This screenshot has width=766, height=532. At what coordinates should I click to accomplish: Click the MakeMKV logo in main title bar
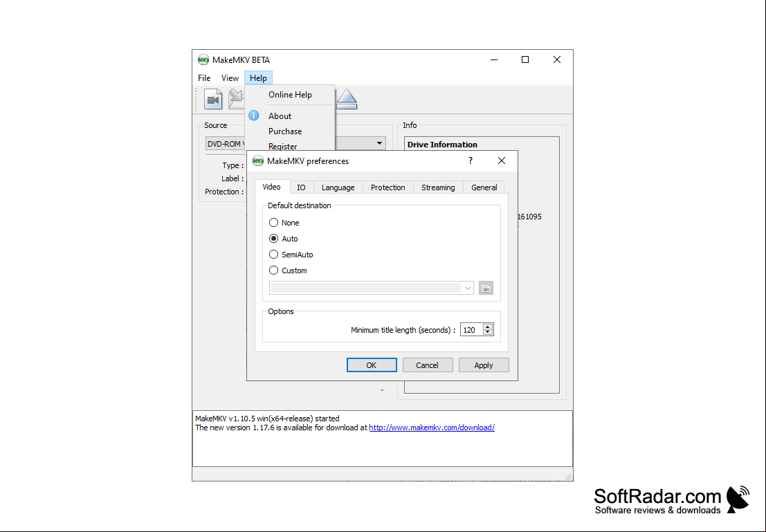[203, 59]
